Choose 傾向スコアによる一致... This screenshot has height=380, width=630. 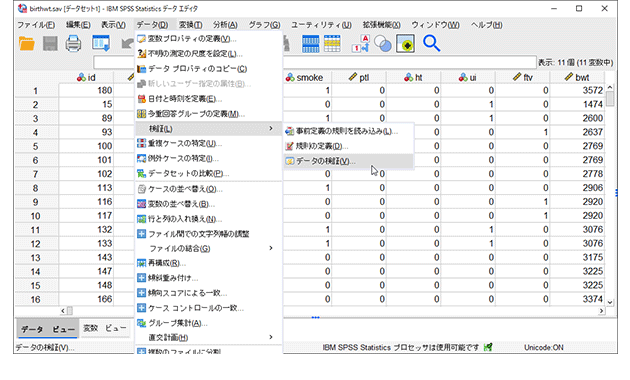[x=208, y=293]
